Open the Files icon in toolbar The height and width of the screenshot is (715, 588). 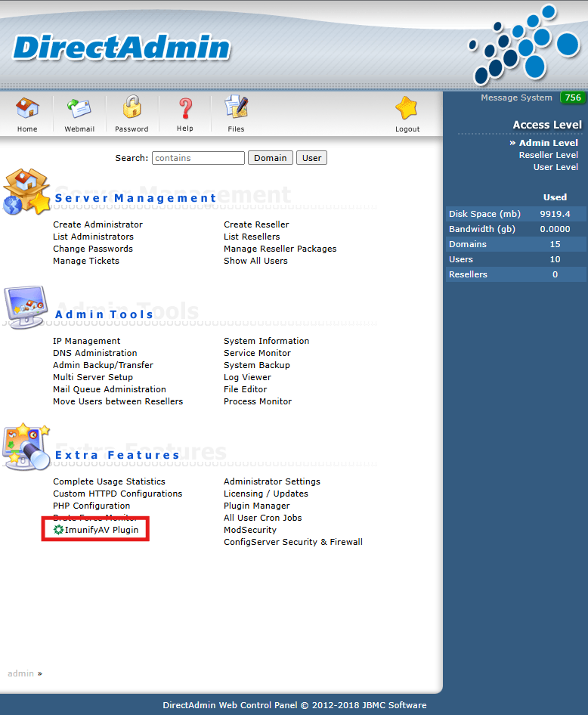(x=236, y=108)
